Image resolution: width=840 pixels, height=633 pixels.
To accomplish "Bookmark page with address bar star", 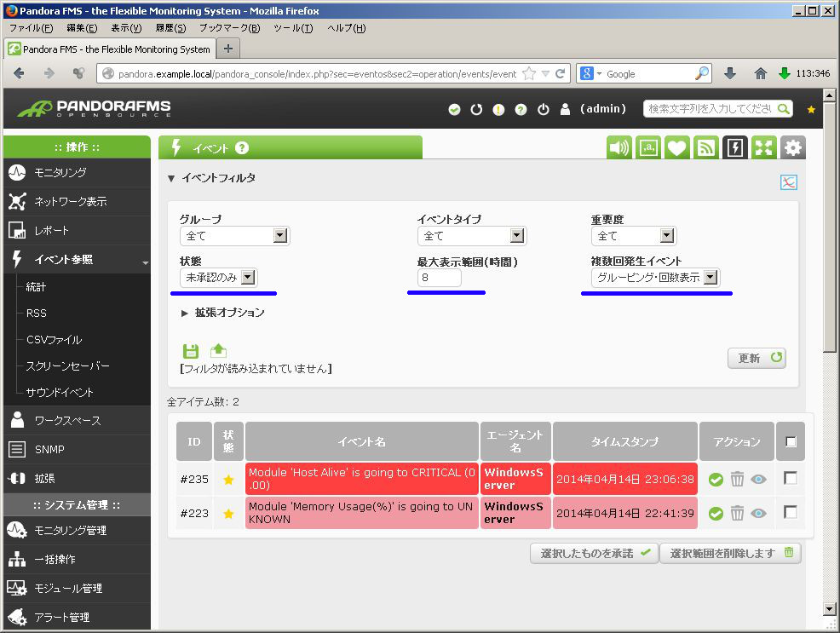I will [529, 73].
